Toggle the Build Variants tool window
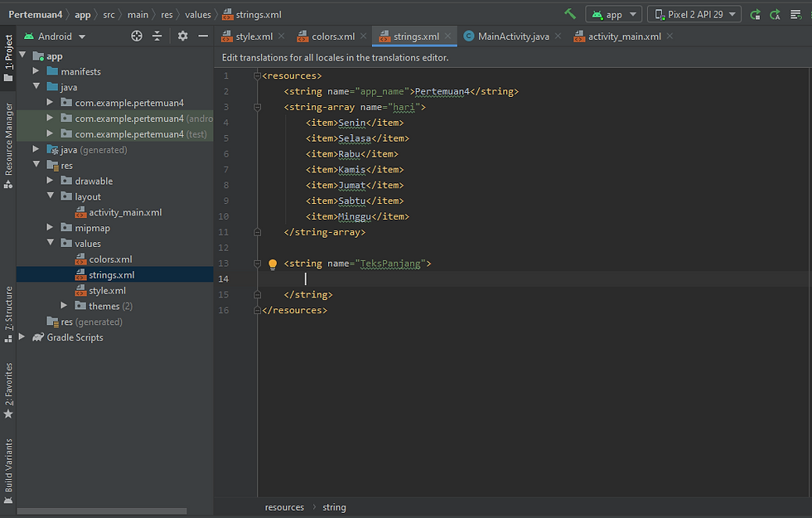This screenshot has height=518, width=812. 8,471
